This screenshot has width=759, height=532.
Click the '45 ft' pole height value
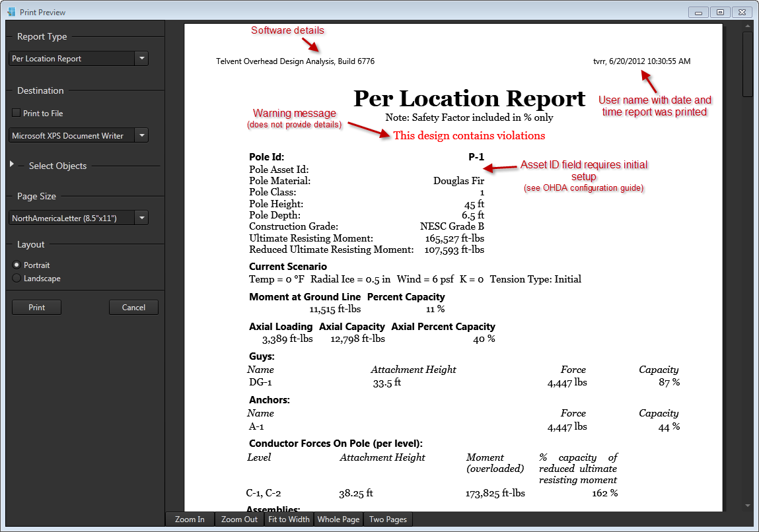(474, 204)
